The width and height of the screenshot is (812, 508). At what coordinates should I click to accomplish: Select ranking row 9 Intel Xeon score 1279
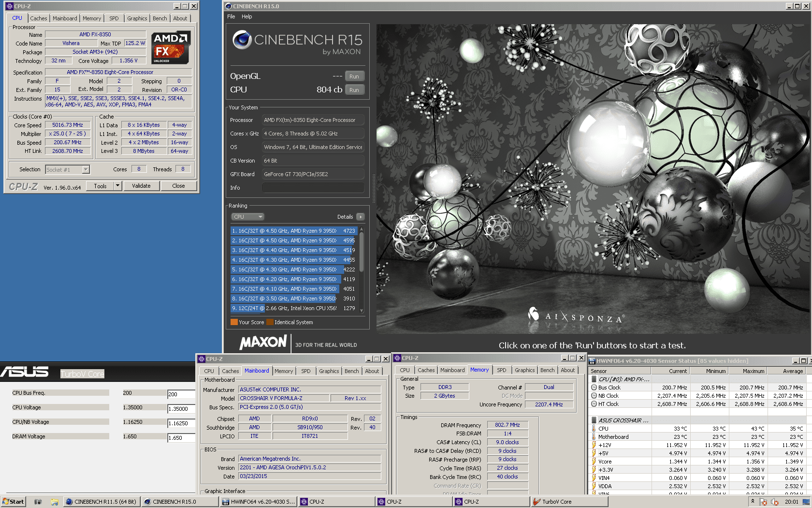(x=294, y=308)
